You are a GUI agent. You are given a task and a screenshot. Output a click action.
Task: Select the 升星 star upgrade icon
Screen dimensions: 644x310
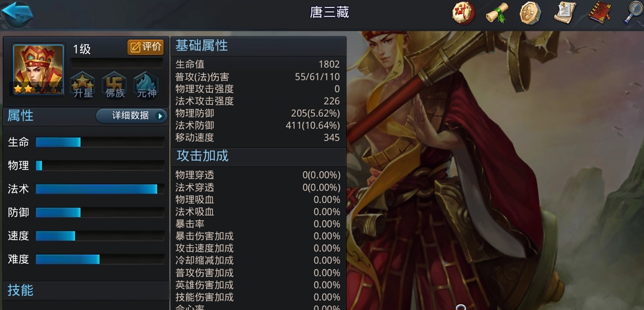(83, 85)
